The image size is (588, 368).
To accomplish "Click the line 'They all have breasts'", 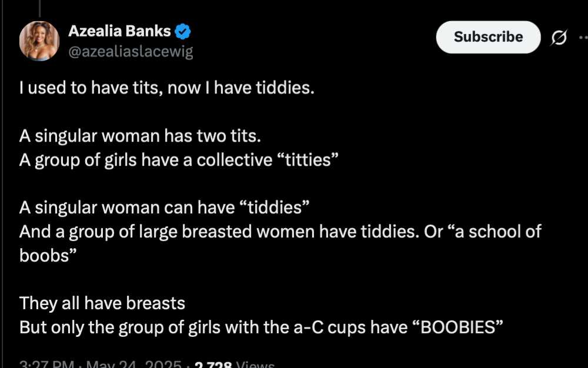I will point(102,303).
